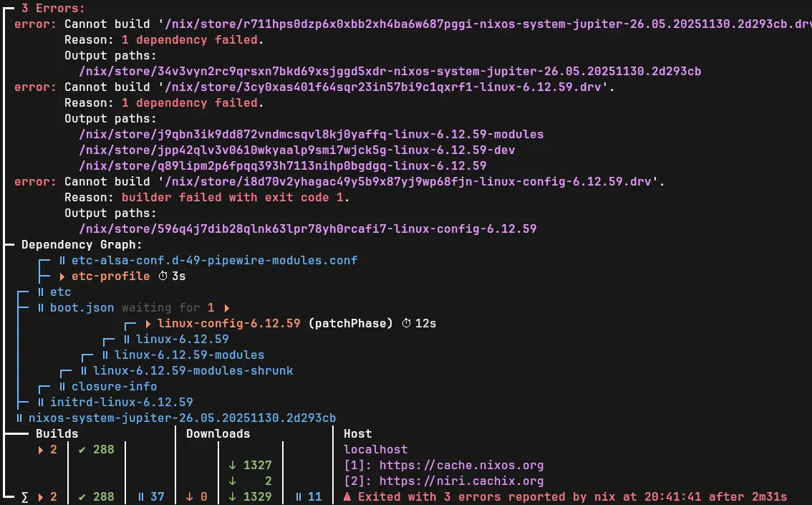
Task: Select the initrd-linux-6.12.59 tree entry
Action: point(121,402)
